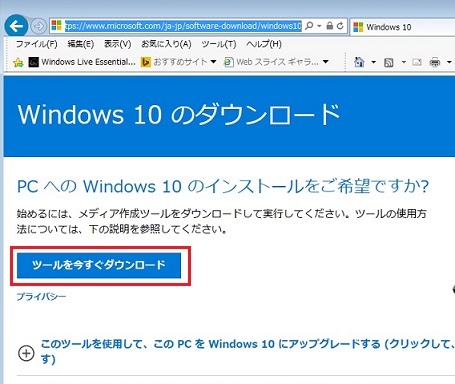Expand the print dropdown arrow
This screenshot has width=455, height=384.
tap(449, 62)
